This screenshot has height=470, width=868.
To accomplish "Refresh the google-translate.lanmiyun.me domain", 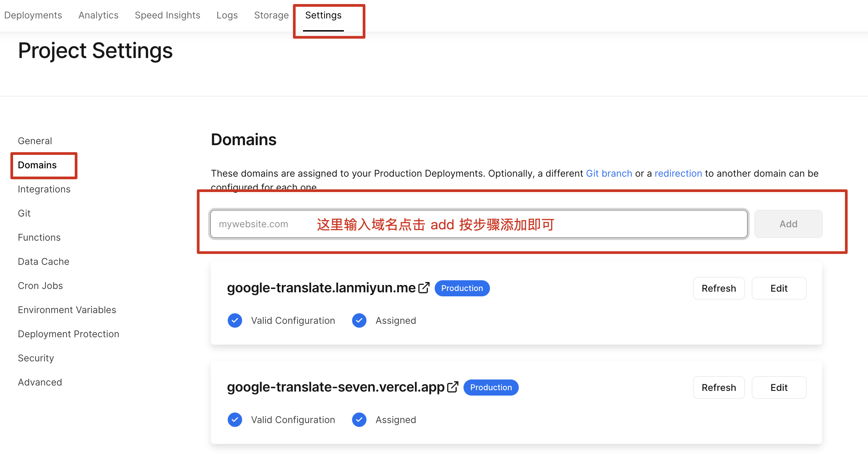I will pyautogui.click(x=719, y=288).
